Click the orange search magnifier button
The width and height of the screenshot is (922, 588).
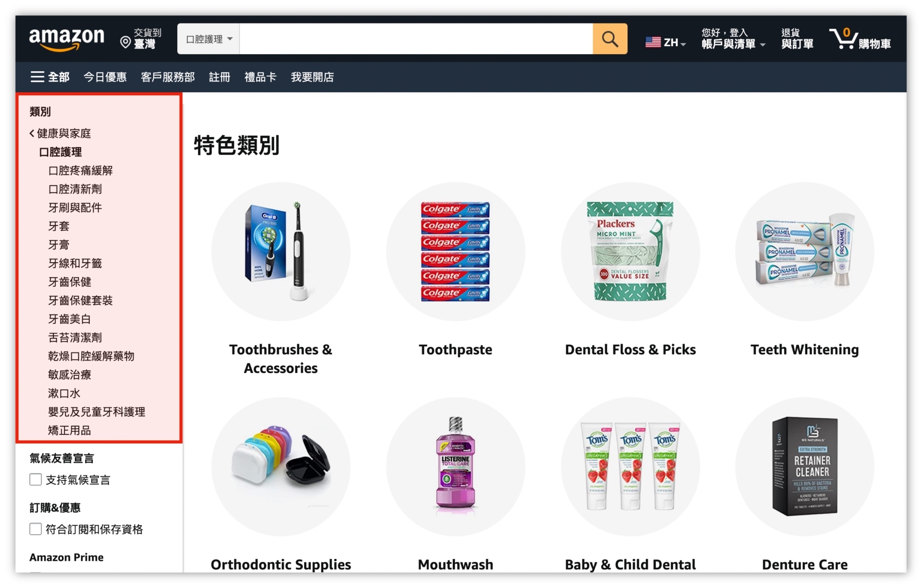[610, 39]
